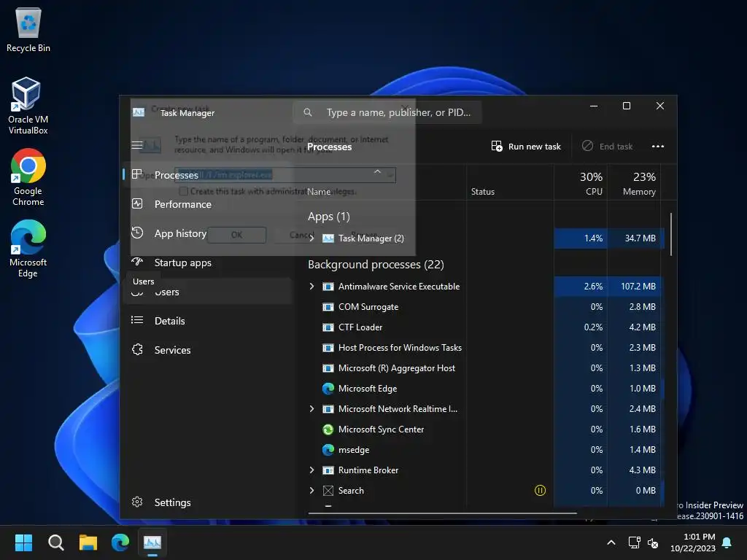Click the muted volume tray icon
Image resolution: width=747 pixels, height=560 pixels.
653,542
